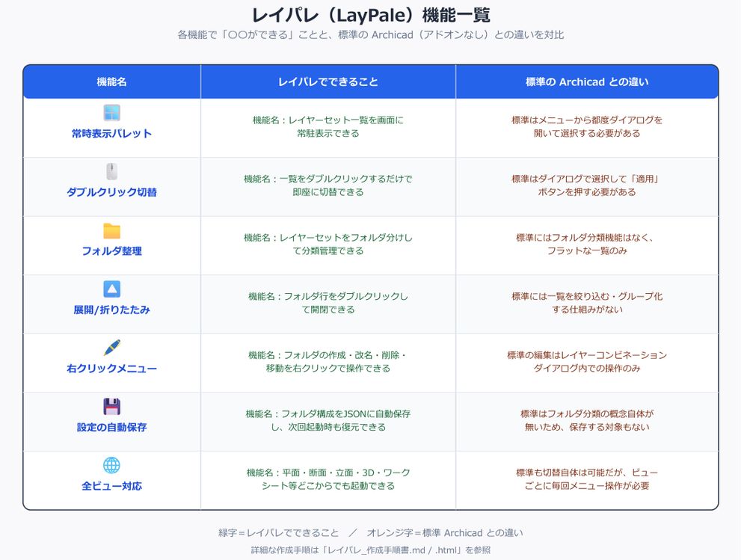Click the blue triangle icon above 展開/折りたたみ
This screenshot has height=560, width=747.
(x=112, y=289)
